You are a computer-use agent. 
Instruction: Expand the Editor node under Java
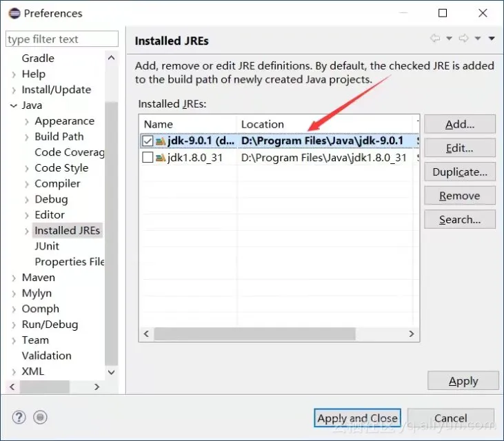[27, 216]
